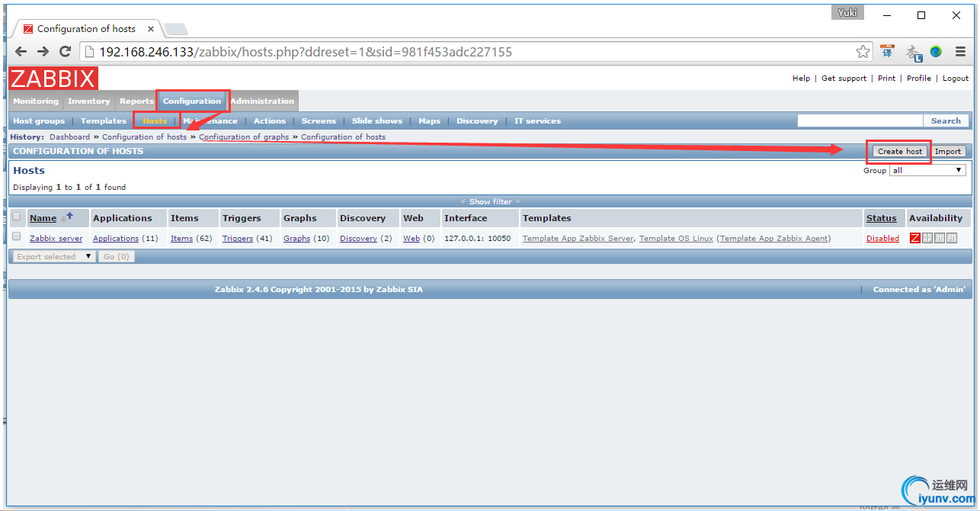This screenshot has height=511, width=980.
Task: Open the Help link
Action: pyautogui.click(x=801, y=78)
